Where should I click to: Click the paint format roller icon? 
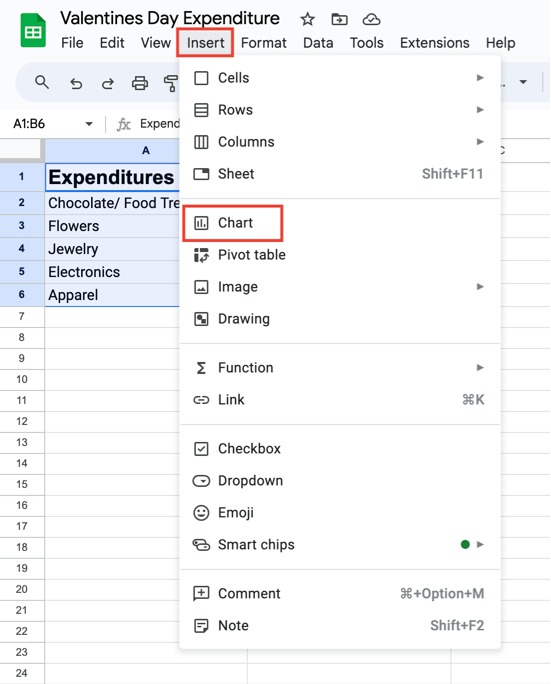[x=171, y=83]
